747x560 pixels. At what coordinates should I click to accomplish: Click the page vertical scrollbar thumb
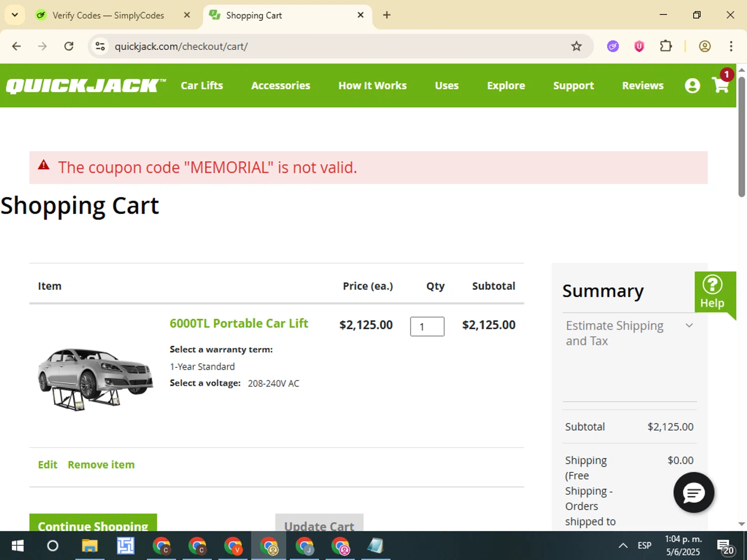pyautogui.click(x=742, y=137)
